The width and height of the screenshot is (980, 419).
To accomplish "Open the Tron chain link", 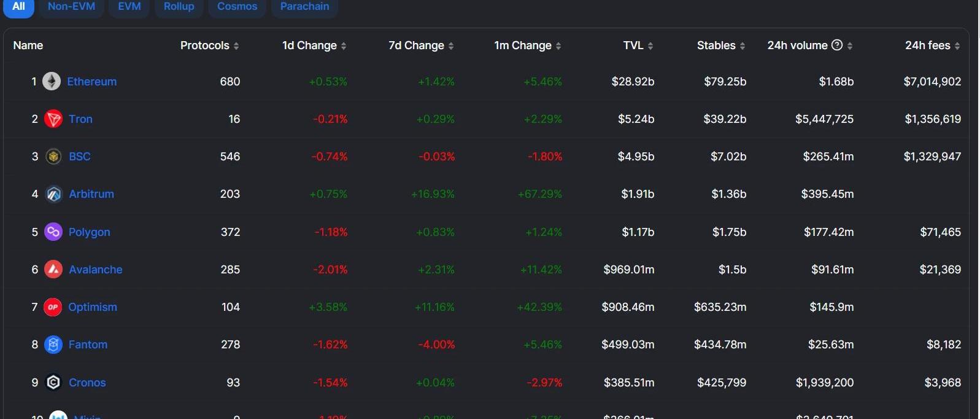I will [x=80, y=119].
